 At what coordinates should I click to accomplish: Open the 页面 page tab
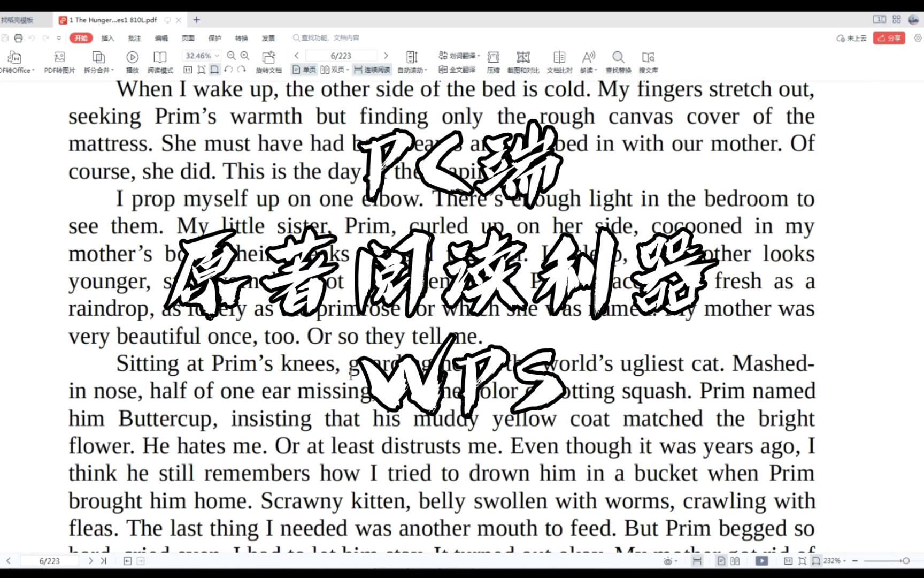point(188,38)
